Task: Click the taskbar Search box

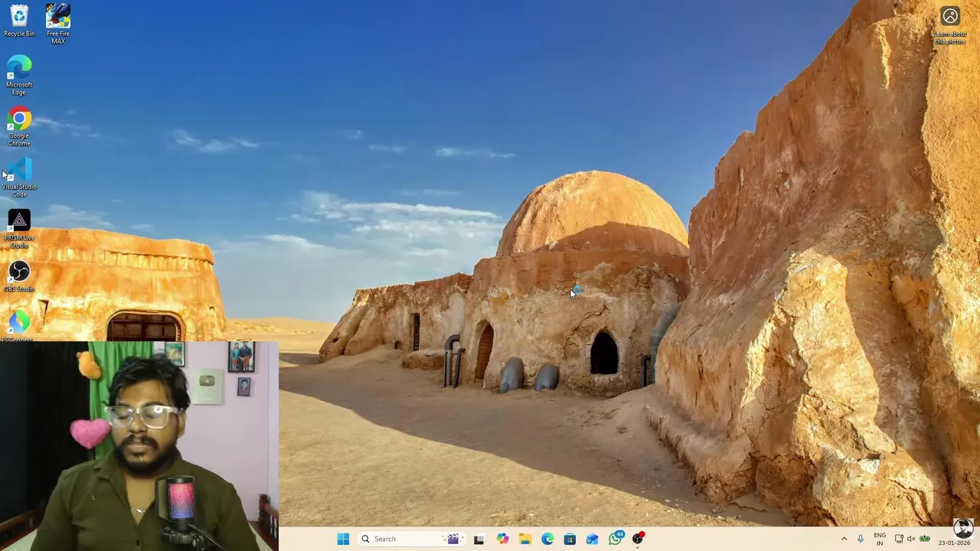Action: (410, 539)
